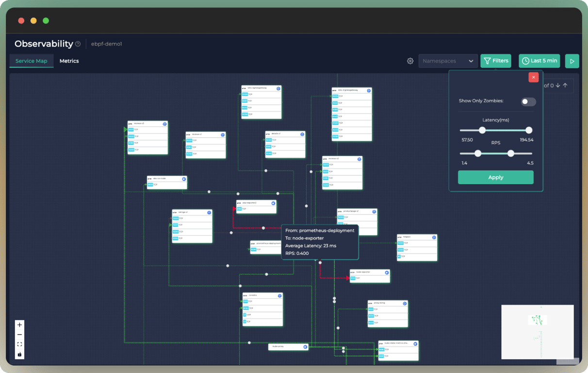
Task: Enable the Show Only Zombies toggle
Action: pyautogui.click(x=528, y=102)
